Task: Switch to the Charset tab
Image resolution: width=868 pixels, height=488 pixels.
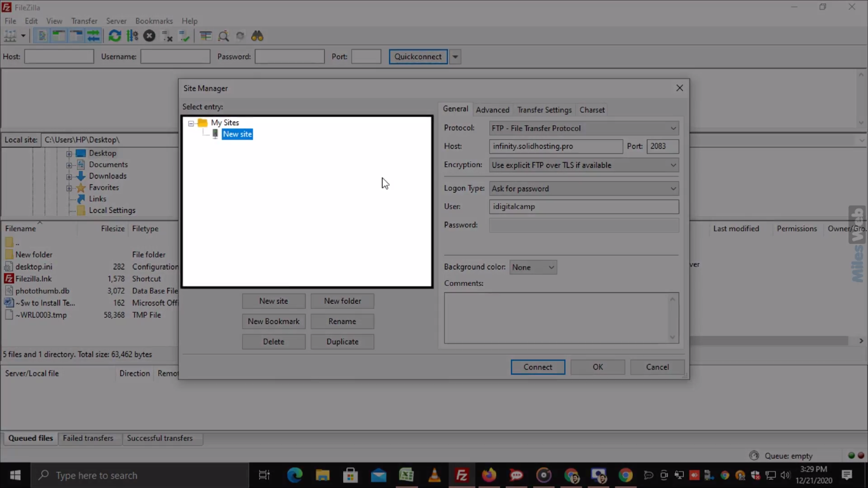Action: point(592,110)
